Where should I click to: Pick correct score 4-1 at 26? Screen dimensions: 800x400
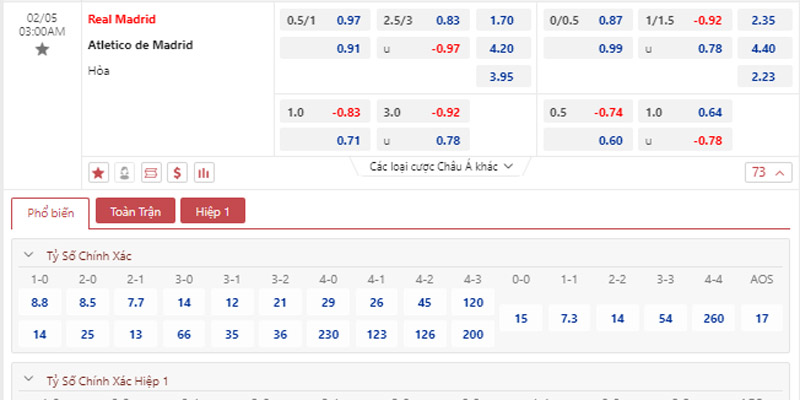tap(377, 303)
